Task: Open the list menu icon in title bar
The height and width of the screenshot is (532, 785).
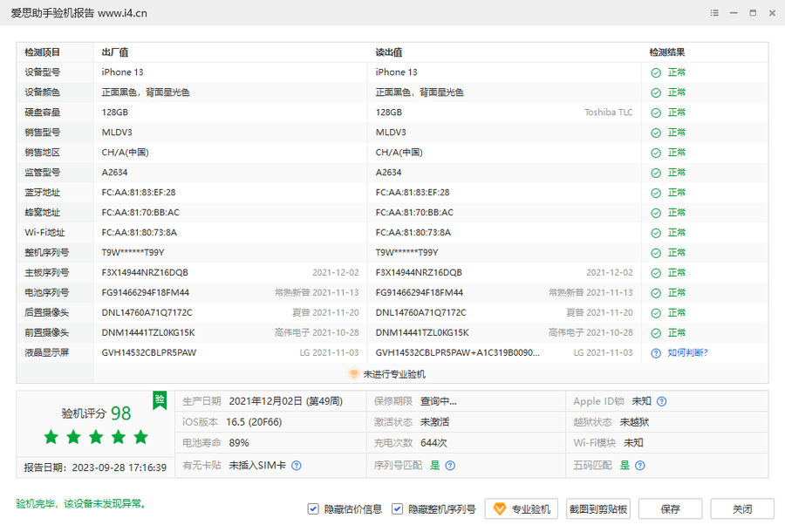Action: (x=714, y=13)
